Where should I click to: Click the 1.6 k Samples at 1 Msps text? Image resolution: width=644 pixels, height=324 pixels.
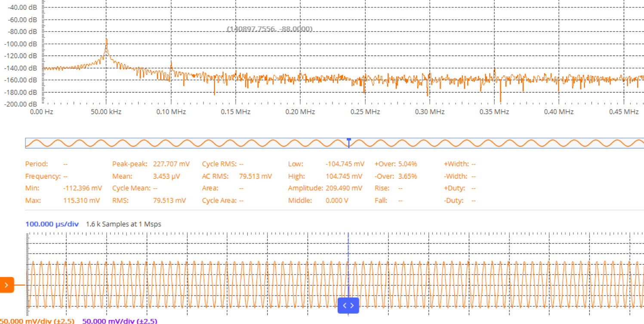[123, 224]
